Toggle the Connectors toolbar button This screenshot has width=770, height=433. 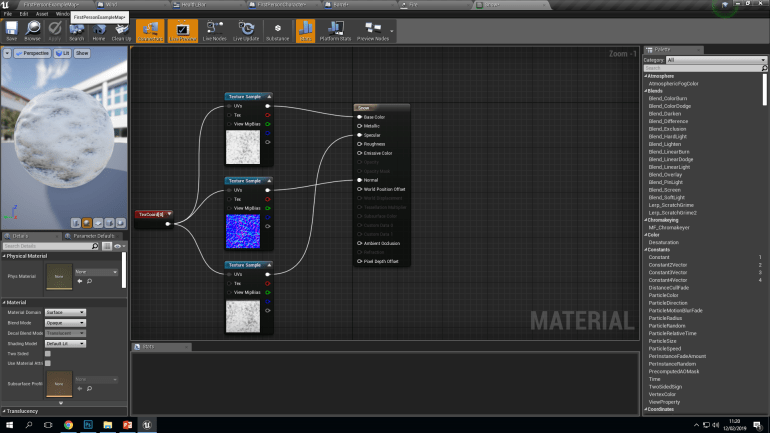pyautogui.click(x=150, y=31)
